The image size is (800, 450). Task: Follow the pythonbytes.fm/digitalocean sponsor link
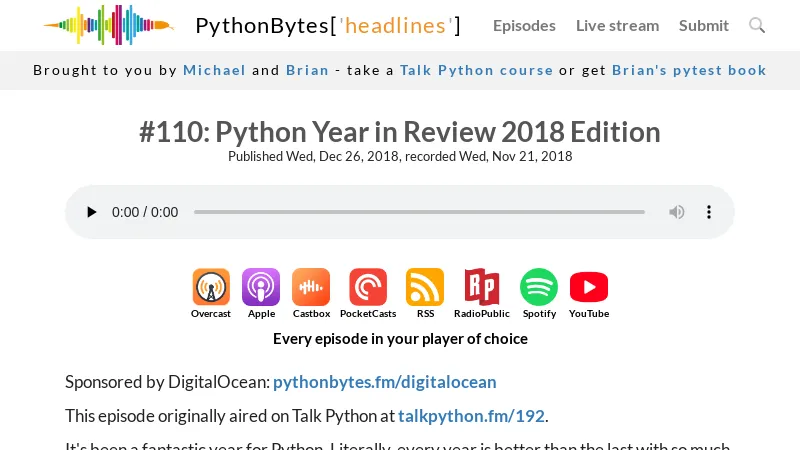[x=384, y=382]
